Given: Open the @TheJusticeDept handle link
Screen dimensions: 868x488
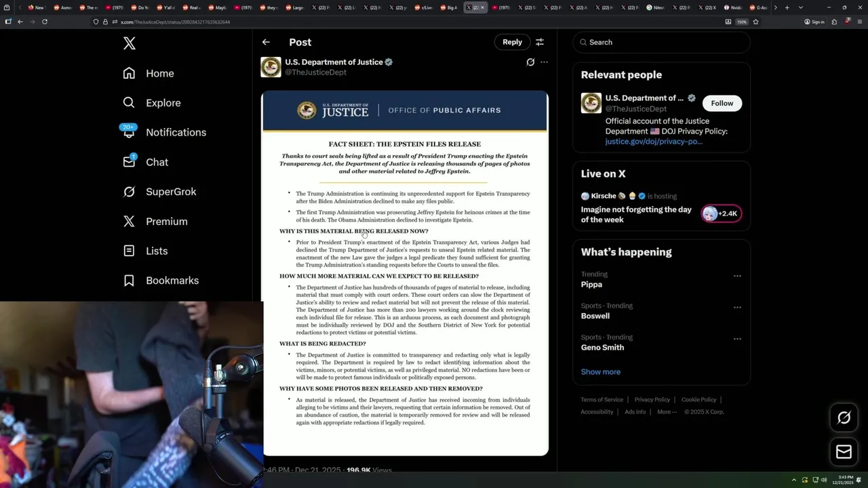Looking at the screenshot, I should (315, 73).
